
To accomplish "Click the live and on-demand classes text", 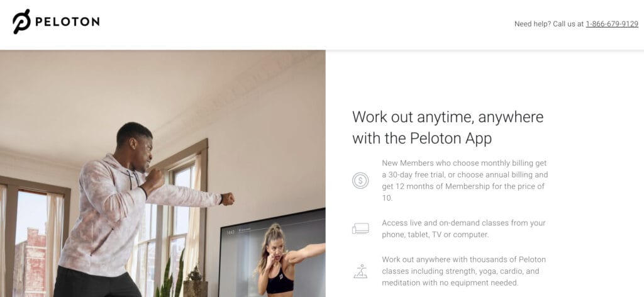I will point(464,229).
